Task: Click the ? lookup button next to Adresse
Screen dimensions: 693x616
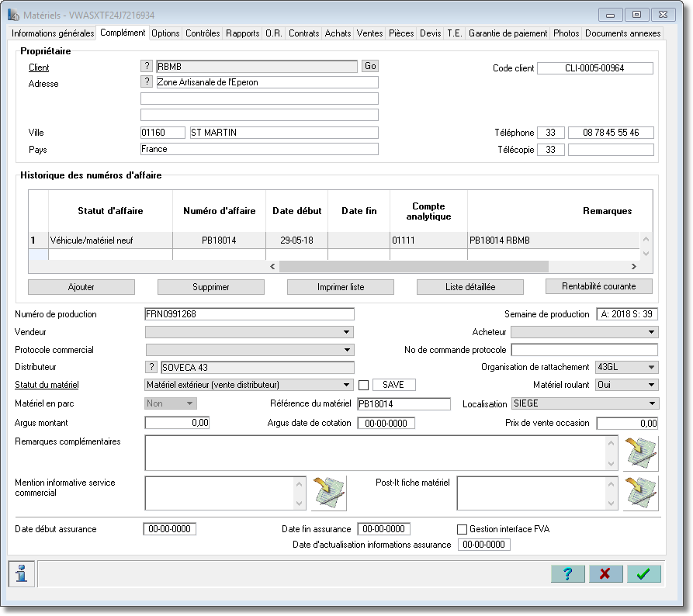Action: 147,81
